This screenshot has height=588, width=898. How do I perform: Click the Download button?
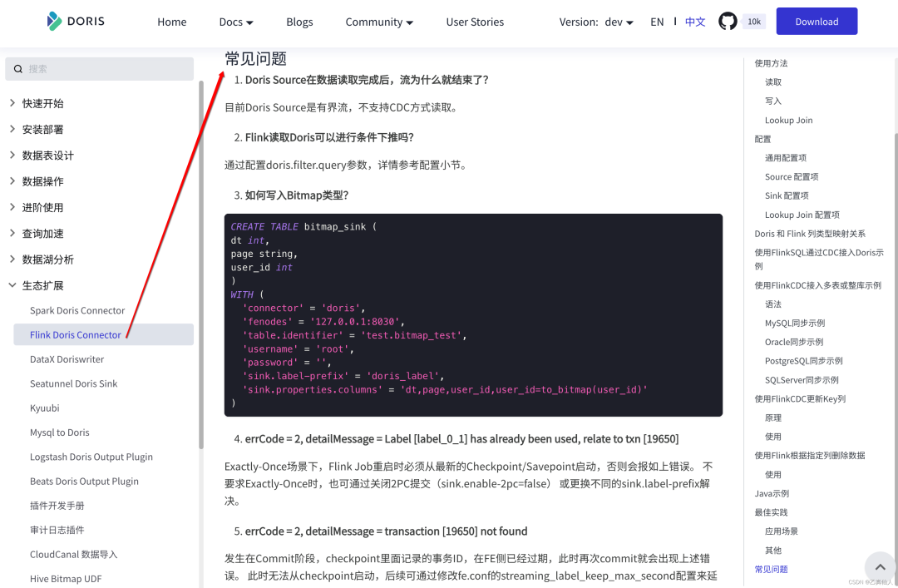pos(817,21)
